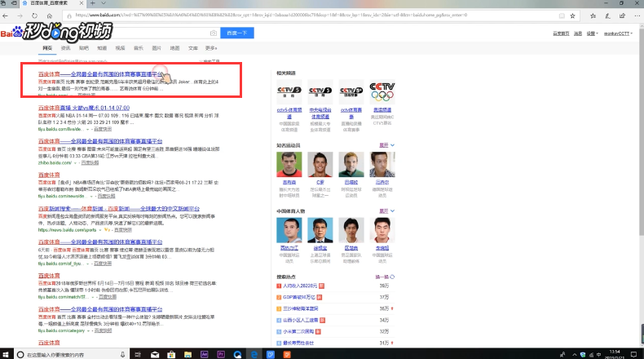Click the 百度一下 search button
This screenshot has height=359, width=644.
237,33
